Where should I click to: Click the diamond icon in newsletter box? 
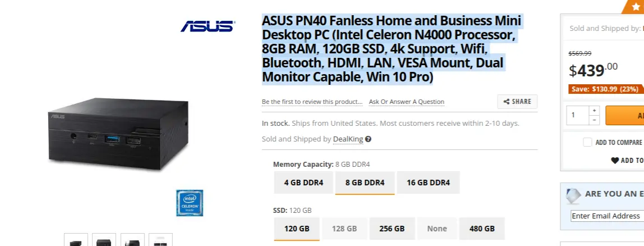[573, 195]
